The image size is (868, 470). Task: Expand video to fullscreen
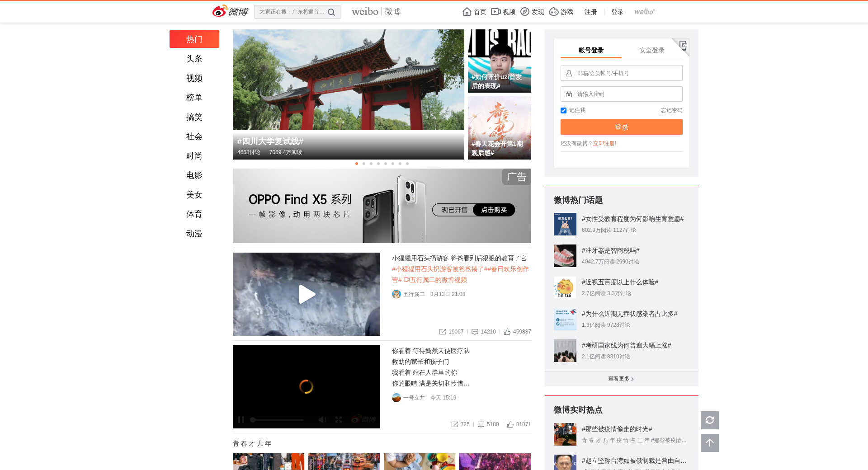[x=339, y=420]
